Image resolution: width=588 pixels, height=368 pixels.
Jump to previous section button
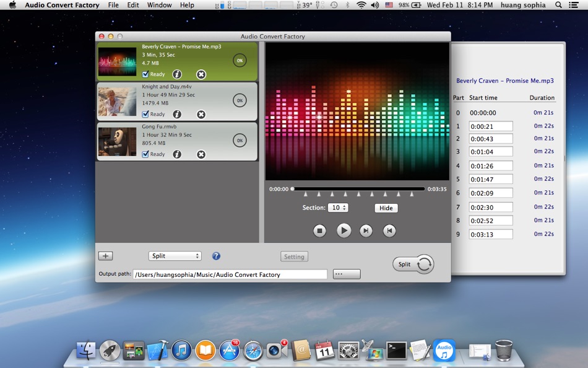coord(389,230)
